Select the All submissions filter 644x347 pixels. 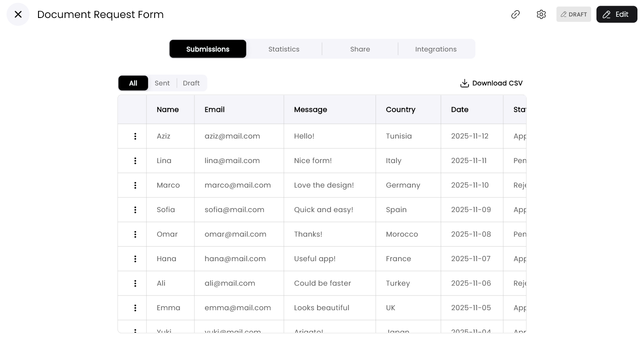(133, 83)
